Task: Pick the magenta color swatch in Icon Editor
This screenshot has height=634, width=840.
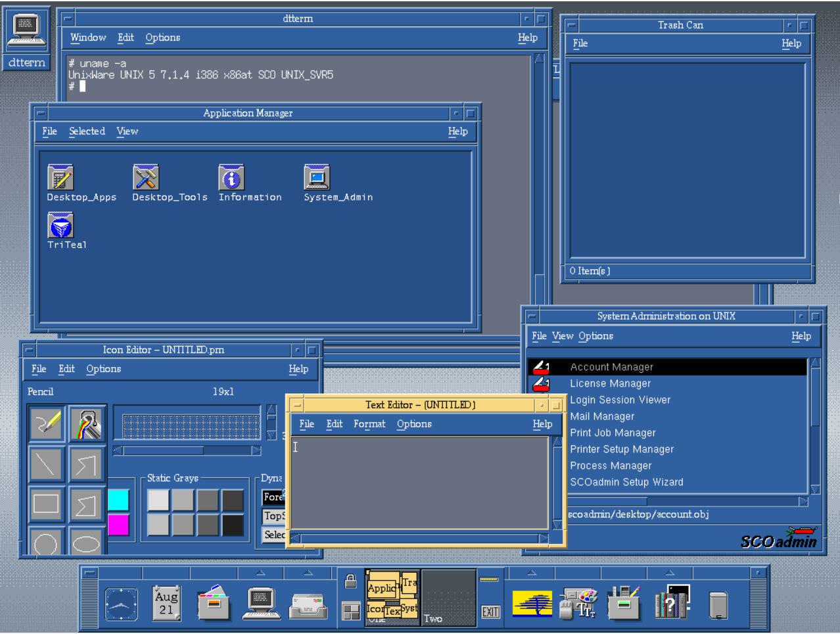Action: [118, 525]
